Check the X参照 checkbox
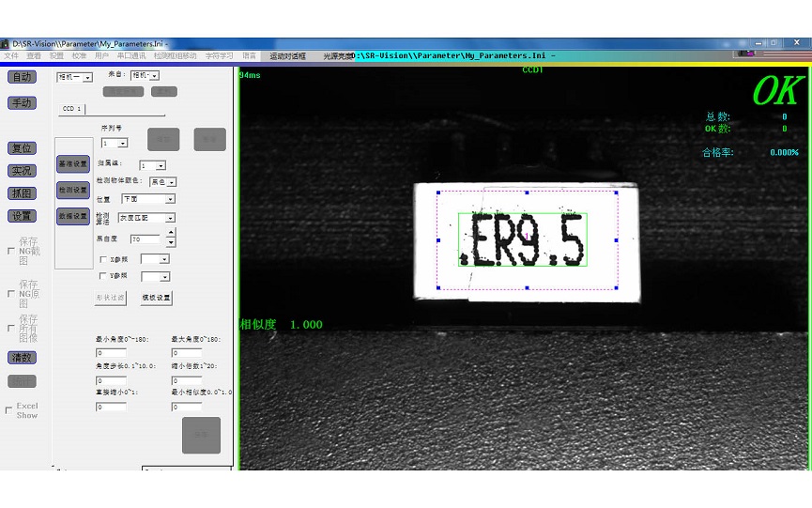Image resolution: width=812 pixels, height=508 pixels. pyautogui.click(x=103, y=259)
